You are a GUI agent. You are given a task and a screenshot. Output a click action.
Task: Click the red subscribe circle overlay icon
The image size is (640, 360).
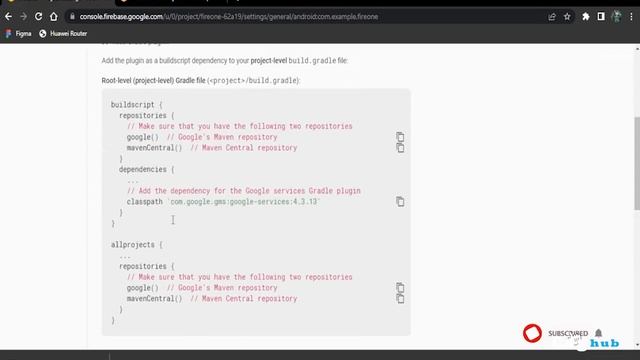click(532, 333)
